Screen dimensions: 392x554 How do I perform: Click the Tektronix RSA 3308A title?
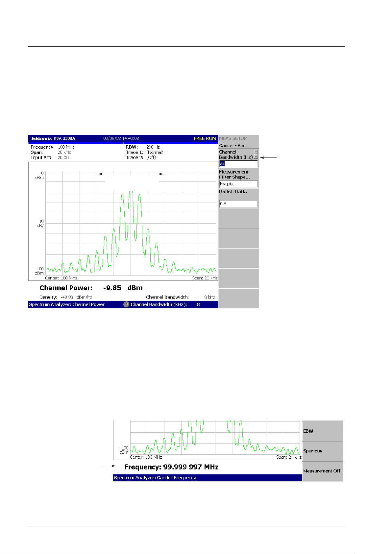tap(53, 138)
